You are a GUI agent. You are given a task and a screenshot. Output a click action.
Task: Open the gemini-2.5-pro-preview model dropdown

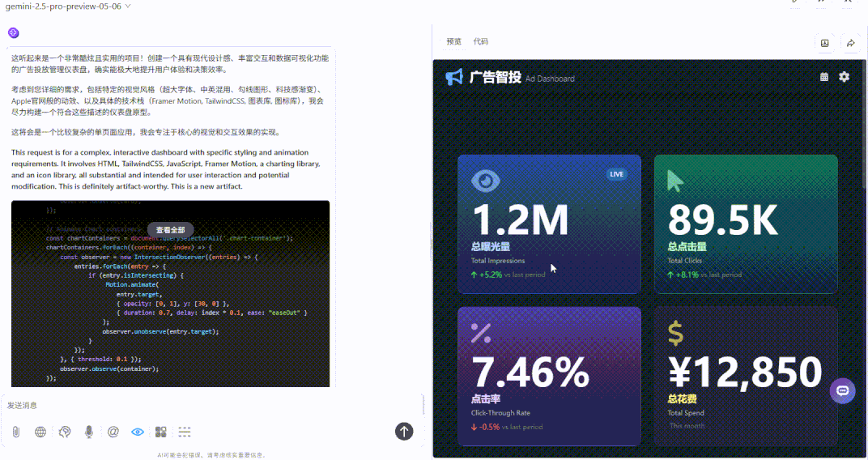click(x=68, y=6)
